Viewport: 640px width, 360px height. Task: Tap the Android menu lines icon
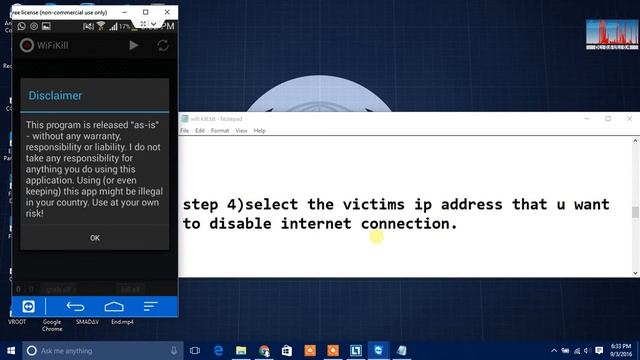click(150, 307)
